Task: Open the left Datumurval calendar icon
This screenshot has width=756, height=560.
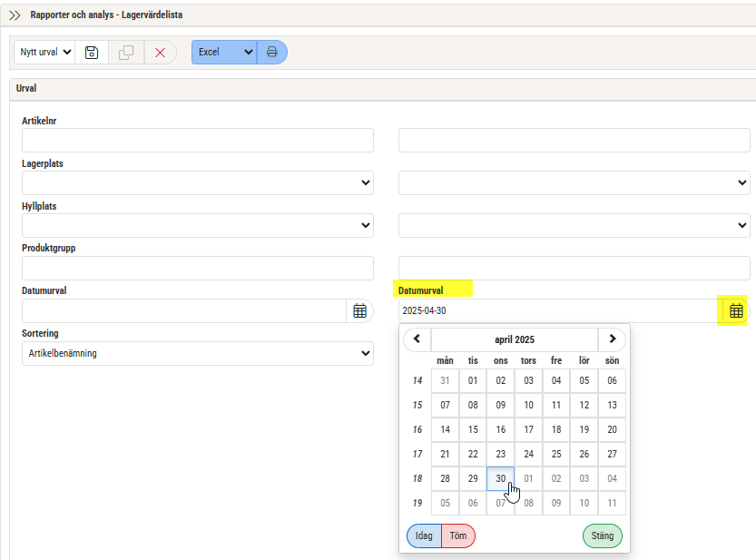Action: click(x=359, y=310)
